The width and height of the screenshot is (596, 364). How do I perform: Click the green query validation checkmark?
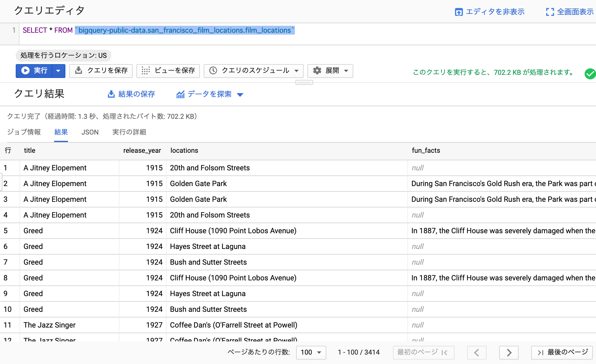click(x=590, y=74)
